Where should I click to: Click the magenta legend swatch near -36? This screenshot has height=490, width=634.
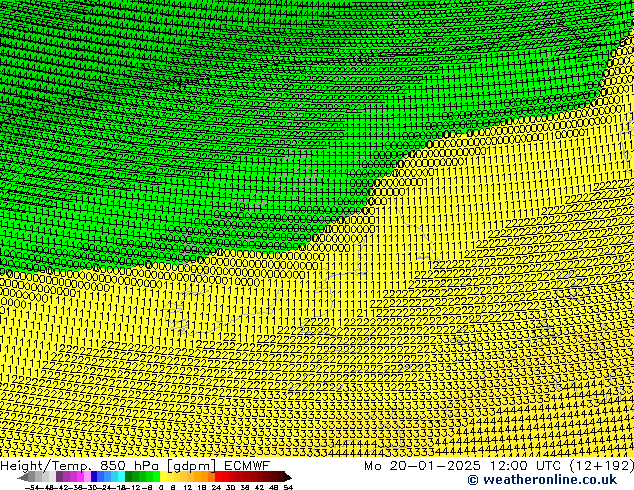click(80, 476)
